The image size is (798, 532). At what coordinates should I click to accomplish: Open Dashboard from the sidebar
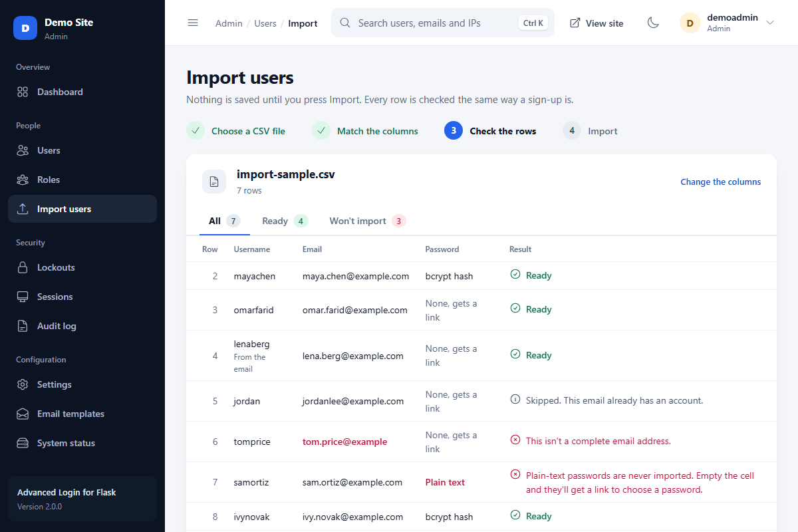pyautogui.click(x=82, y=92)
